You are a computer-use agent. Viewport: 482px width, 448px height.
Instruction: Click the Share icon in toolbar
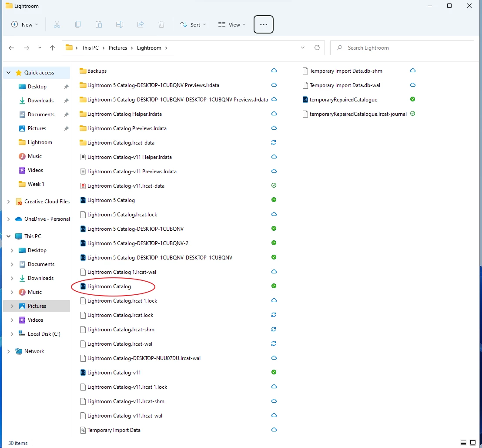pos(141,25)
